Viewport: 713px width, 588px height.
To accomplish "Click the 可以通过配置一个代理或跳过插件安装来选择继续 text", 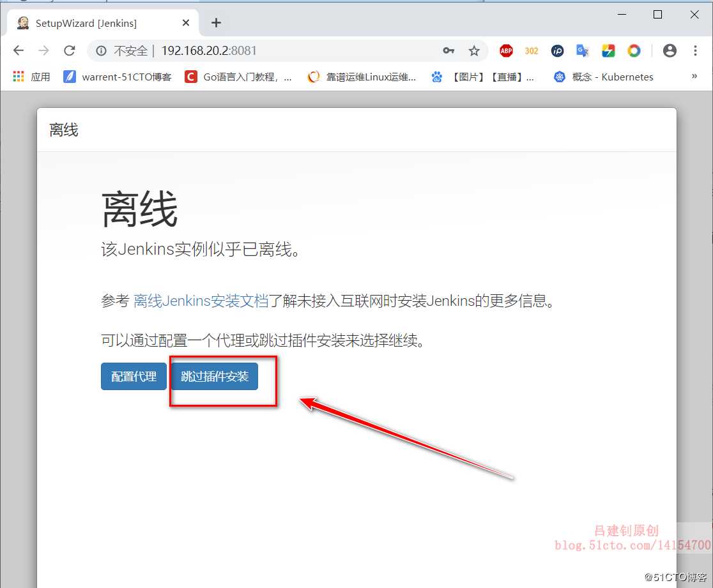I will click(x=263, y=340).
